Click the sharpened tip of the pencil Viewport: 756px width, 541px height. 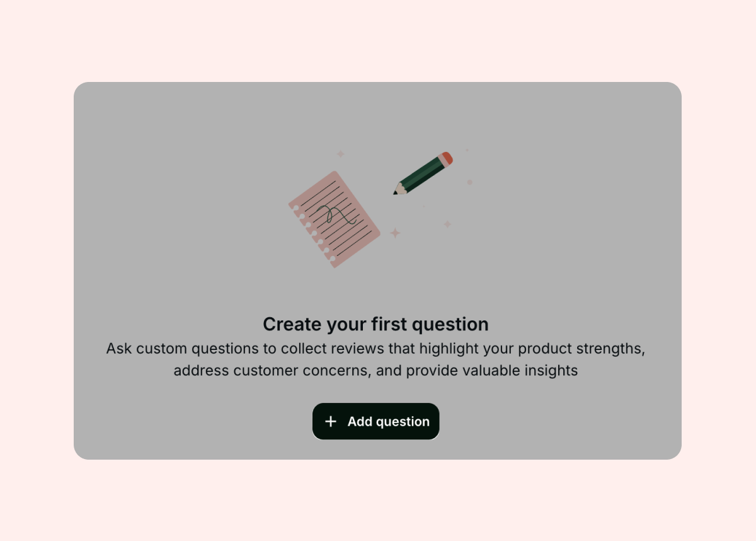pos(396,192)
